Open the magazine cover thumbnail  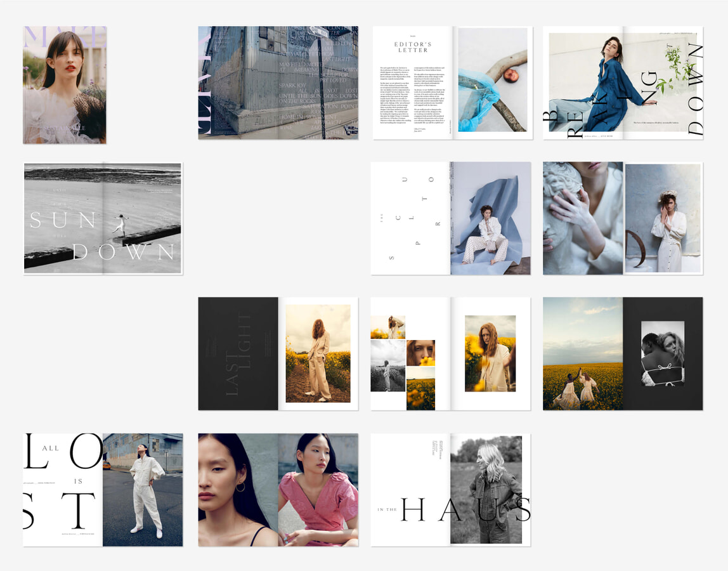(65, 85)
